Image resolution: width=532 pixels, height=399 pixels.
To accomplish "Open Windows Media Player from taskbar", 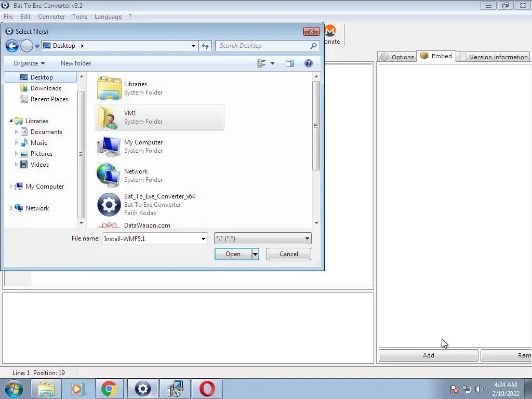I will [x=77, y=389].
